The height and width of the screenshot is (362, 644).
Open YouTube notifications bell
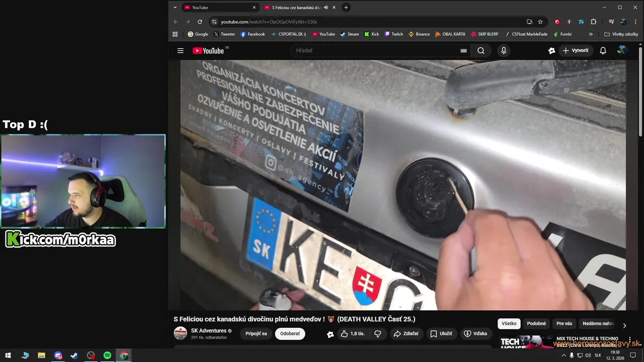603,50
